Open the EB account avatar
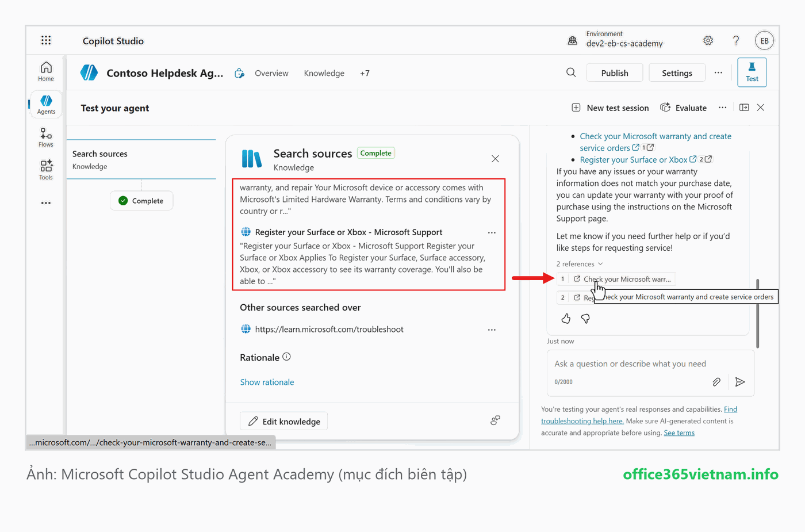Image resolution: width=805 pixels, height=532 pixels. coord(764,40)
